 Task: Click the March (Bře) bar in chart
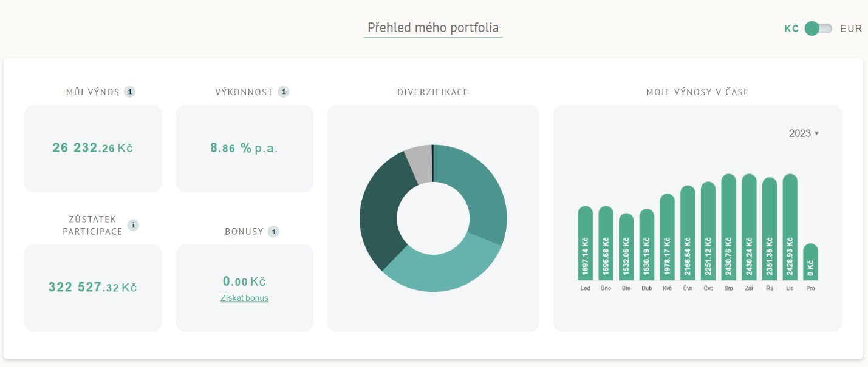click(x=626, y=247)
